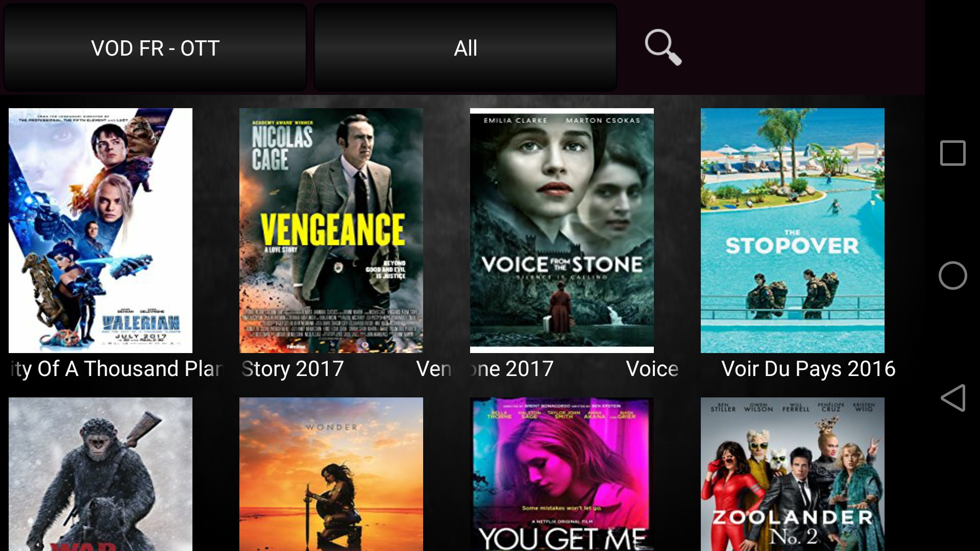Select the Valerian movie poster
The width and height of the screenshot is (980, 551).
pos(101,230)
